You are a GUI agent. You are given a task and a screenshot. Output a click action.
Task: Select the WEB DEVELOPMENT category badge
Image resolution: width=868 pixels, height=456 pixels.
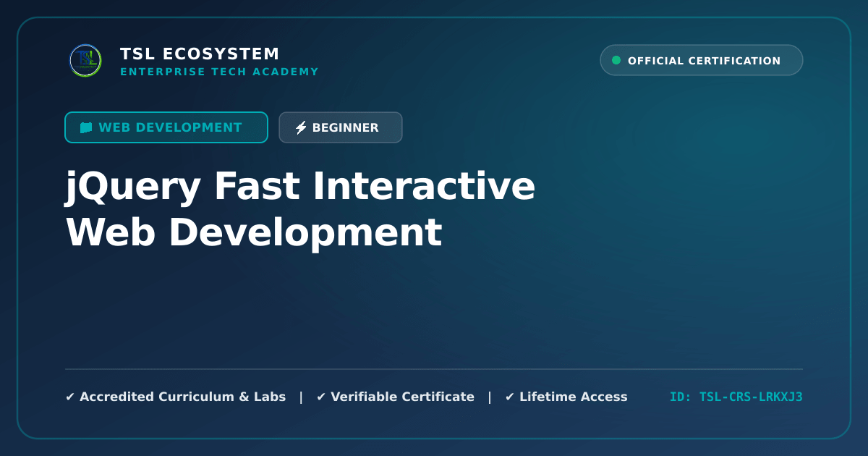tap(166, 127)
